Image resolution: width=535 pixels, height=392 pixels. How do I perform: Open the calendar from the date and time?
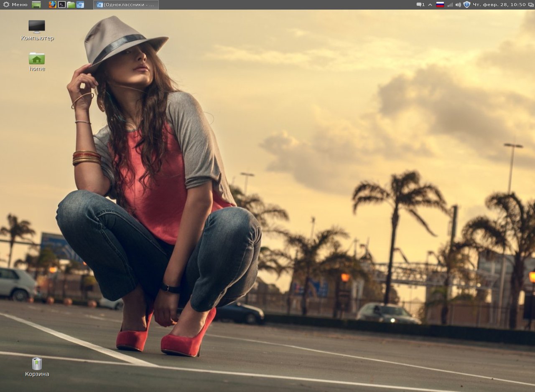(x=499, y=5)
